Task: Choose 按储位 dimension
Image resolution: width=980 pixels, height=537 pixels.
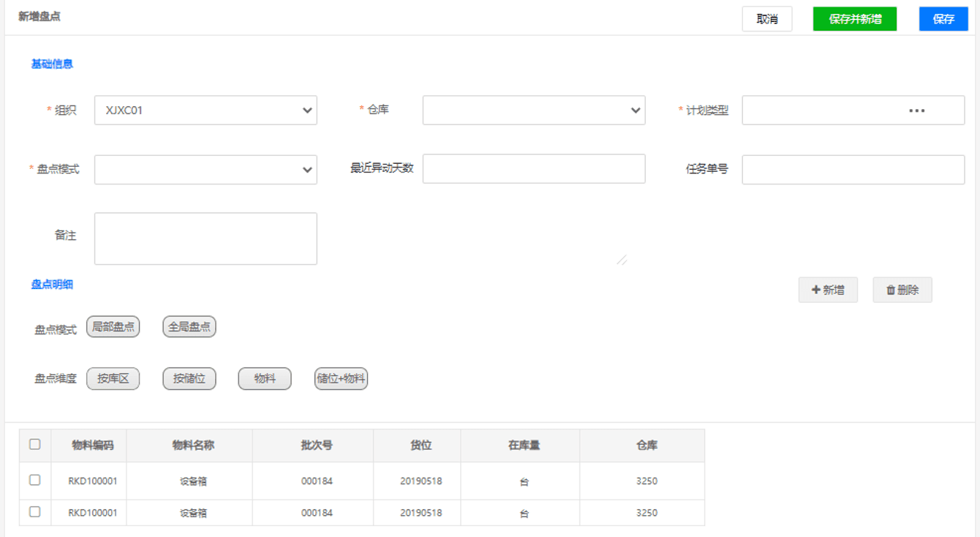Action: (x=189, y=379)
